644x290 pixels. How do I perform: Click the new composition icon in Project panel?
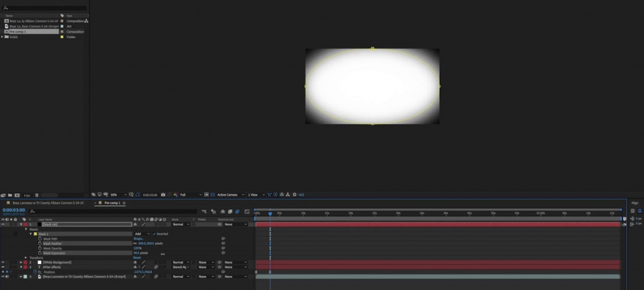pos(17,195)
